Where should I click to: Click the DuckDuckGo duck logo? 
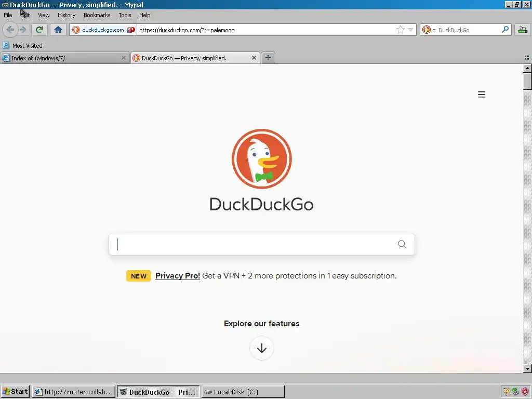pos(262,159)
